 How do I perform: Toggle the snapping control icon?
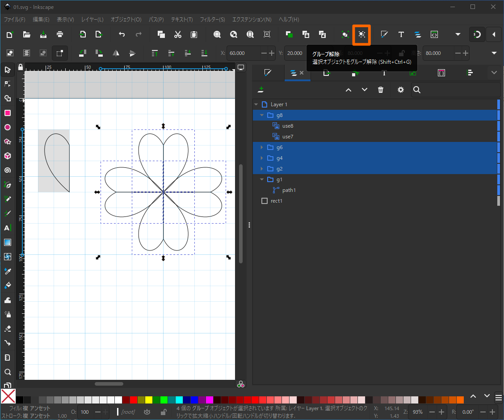(477, 34)
